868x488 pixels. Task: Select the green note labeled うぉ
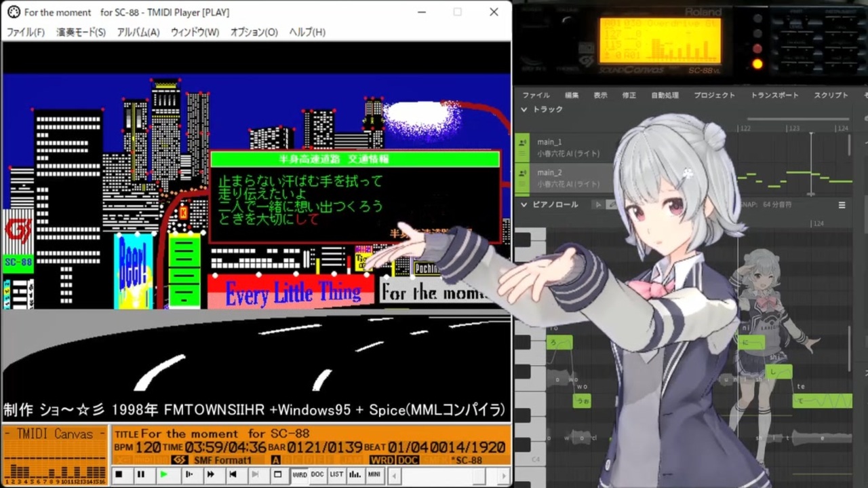click(x=582, y=400)
